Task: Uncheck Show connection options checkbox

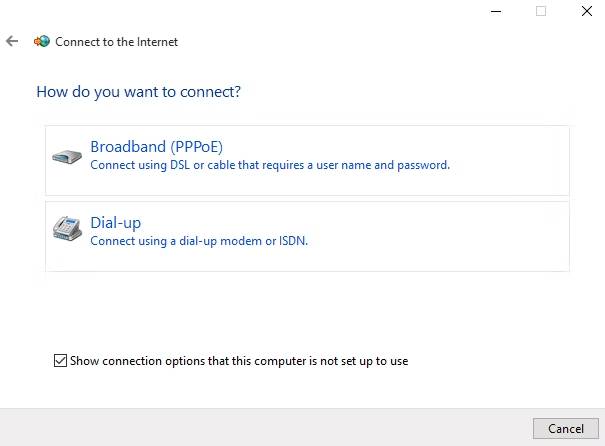Action: (60, 360)
